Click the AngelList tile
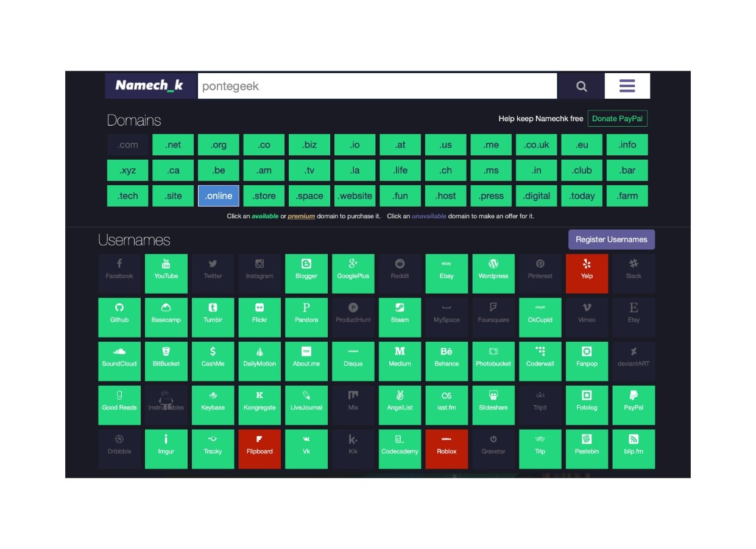The image size is (756, 549). click(x=400, y=406)
